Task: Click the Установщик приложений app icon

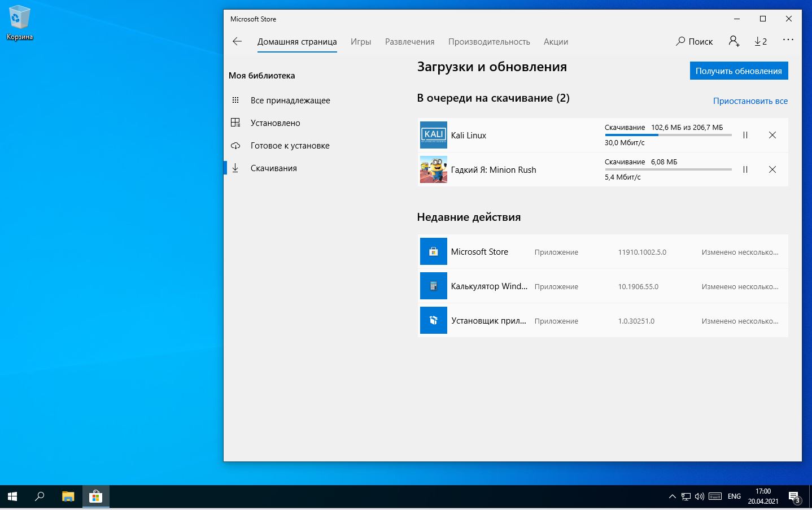Action: 434,320
